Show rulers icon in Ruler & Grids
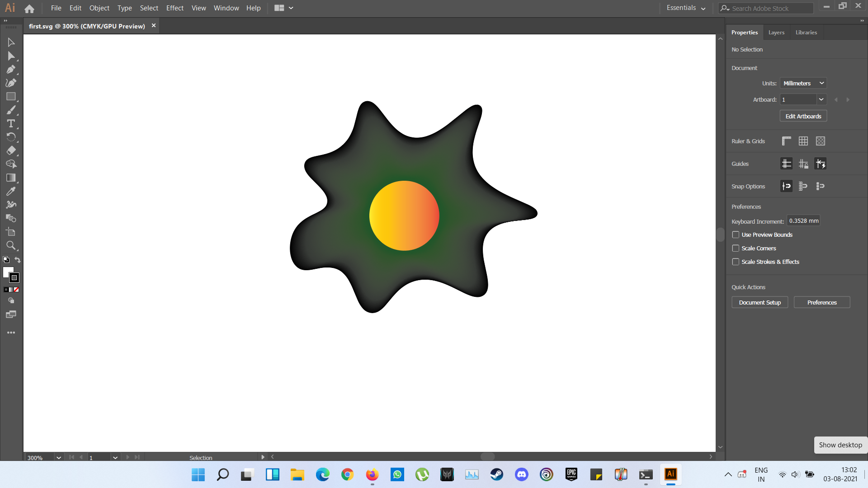This screenshot has height=488, width=868. (x=786, y=141)
